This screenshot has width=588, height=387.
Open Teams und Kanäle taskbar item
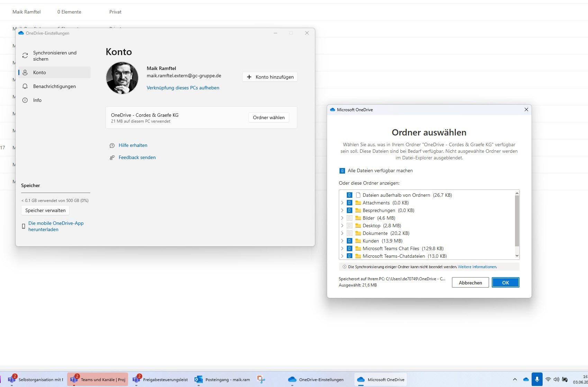pyautogui.click(x=98, y=379)
